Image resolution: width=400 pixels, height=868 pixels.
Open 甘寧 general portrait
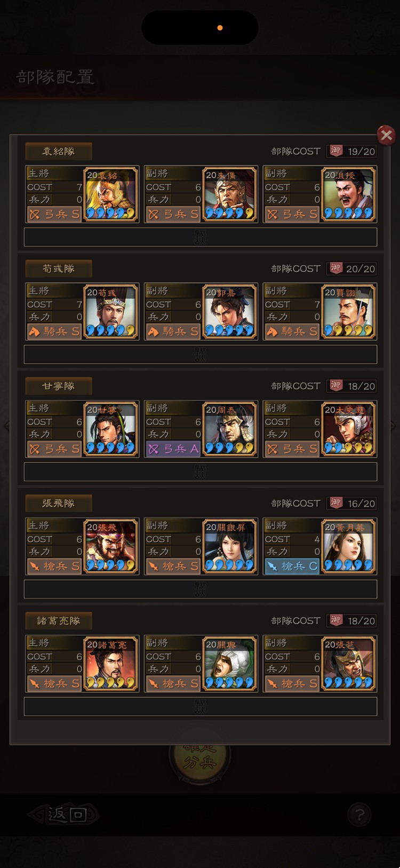110,429
